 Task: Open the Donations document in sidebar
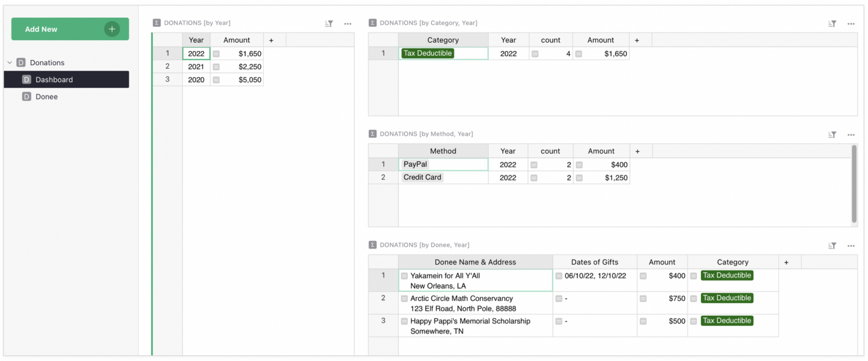[47, 63]
